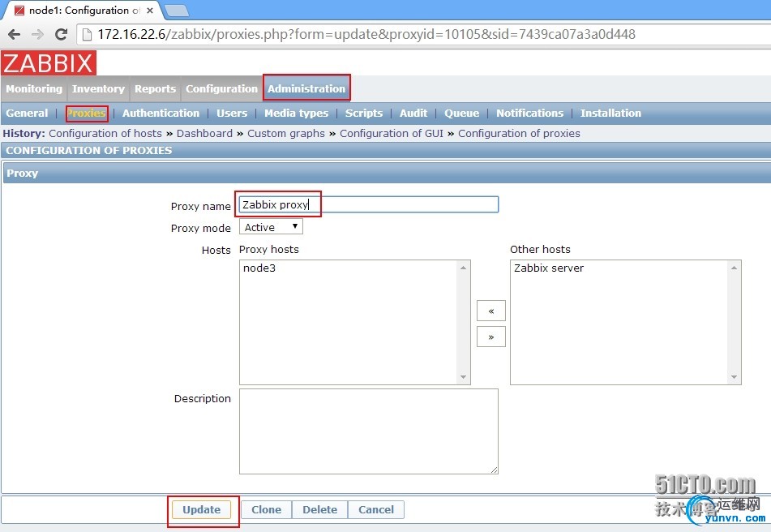Go to Scripts submenu

click(364, 113)
